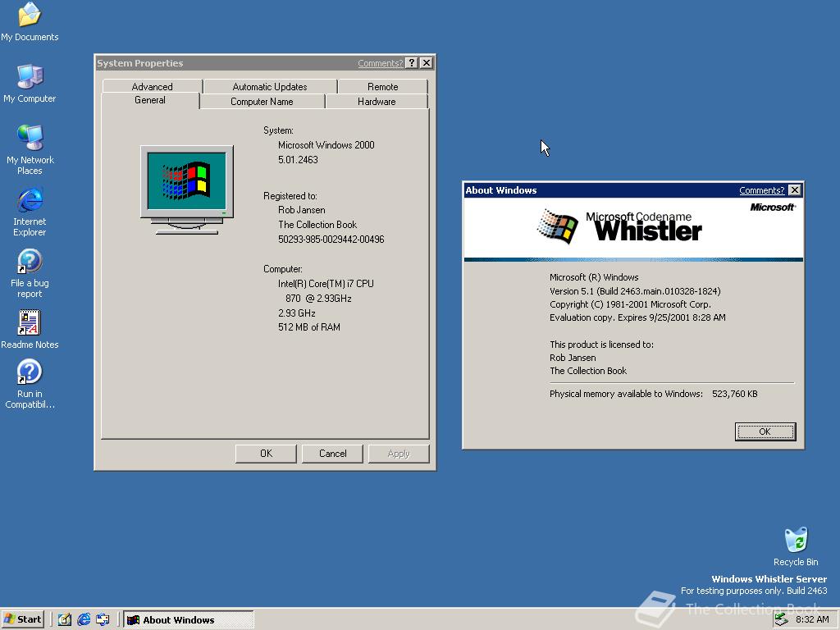Click About Windows taskbar button
The image size is (840, 630).
click(189, 619)
